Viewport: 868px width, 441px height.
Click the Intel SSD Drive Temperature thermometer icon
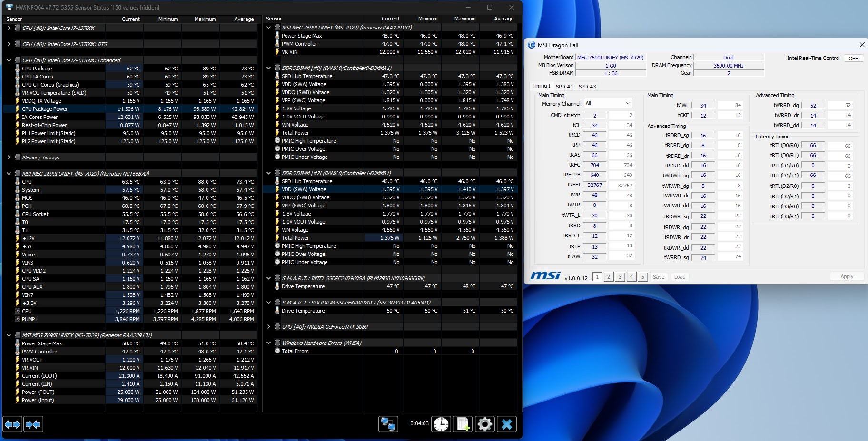pos(277,286)
